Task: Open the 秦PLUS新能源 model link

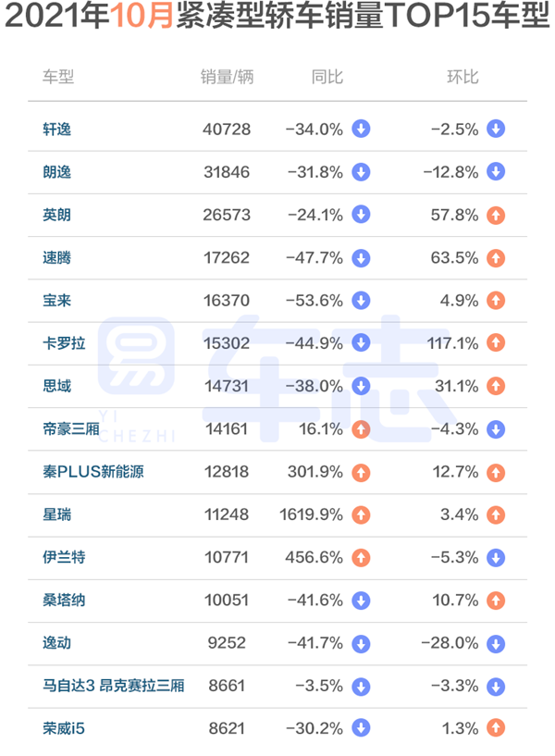Action: coord(93,472)
